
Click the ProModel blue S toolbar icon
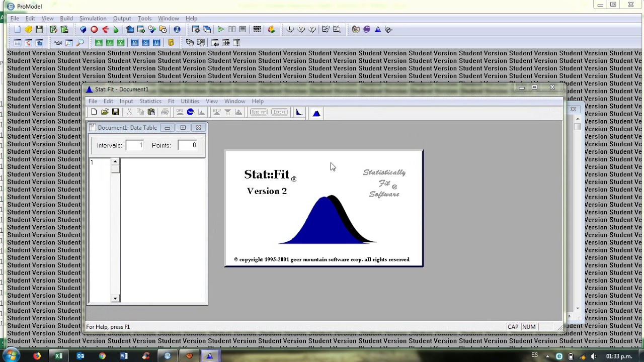(145, 43)
